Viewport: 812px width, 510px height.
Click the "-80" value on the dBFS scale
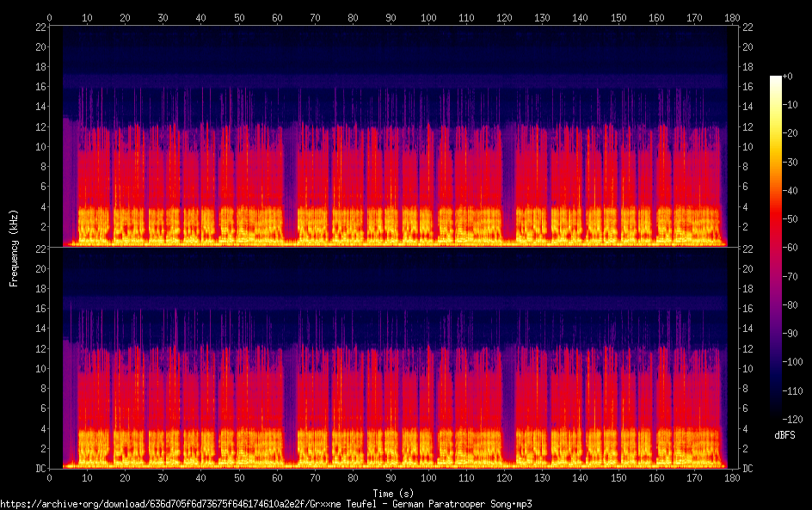(x=790, y=305)
